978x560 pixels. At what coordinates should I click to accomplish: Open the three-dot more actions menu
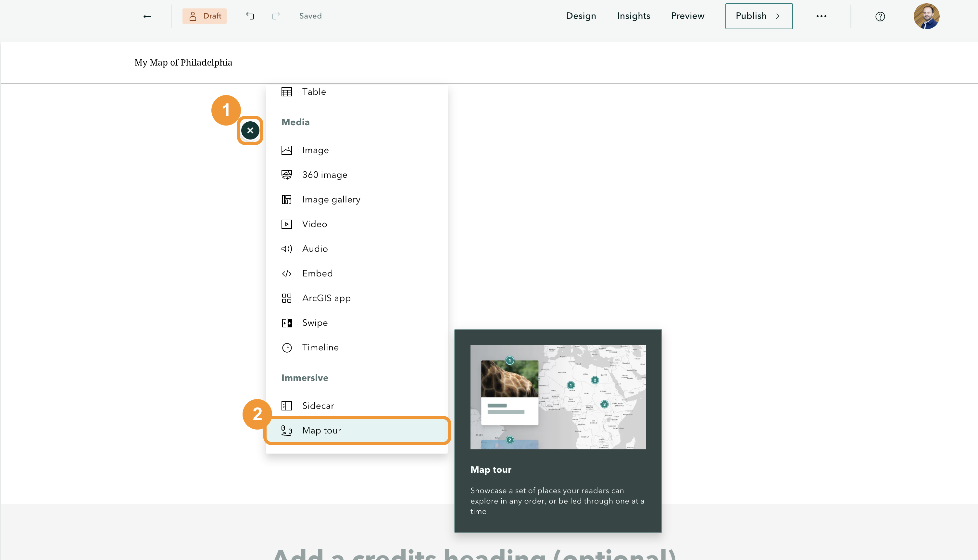point(821,16)
